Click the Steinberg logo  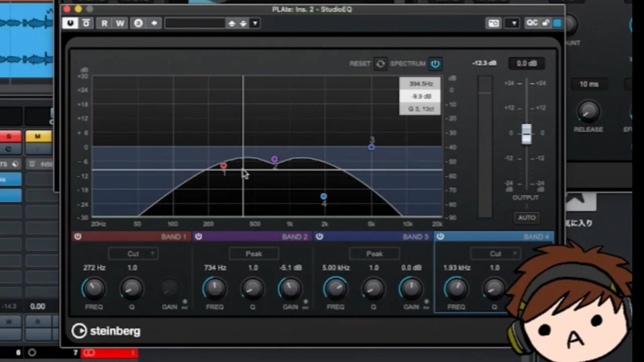point(105,330)
